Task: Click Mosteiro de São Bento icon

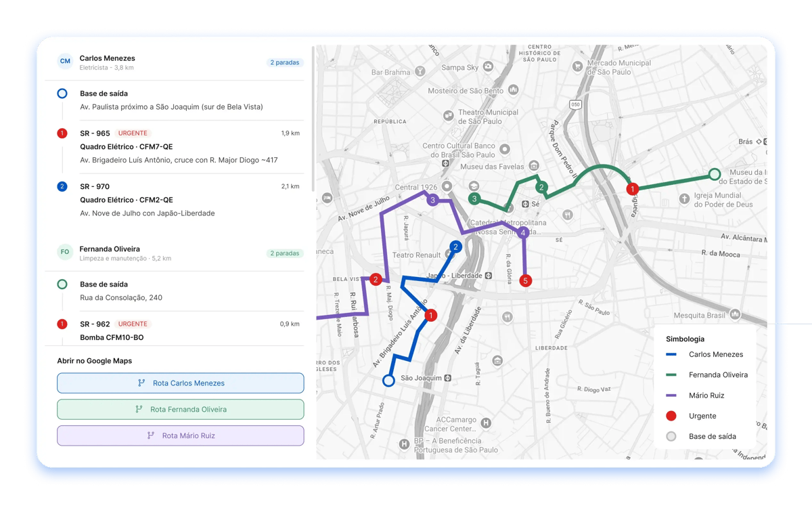Action: [514, 90]
